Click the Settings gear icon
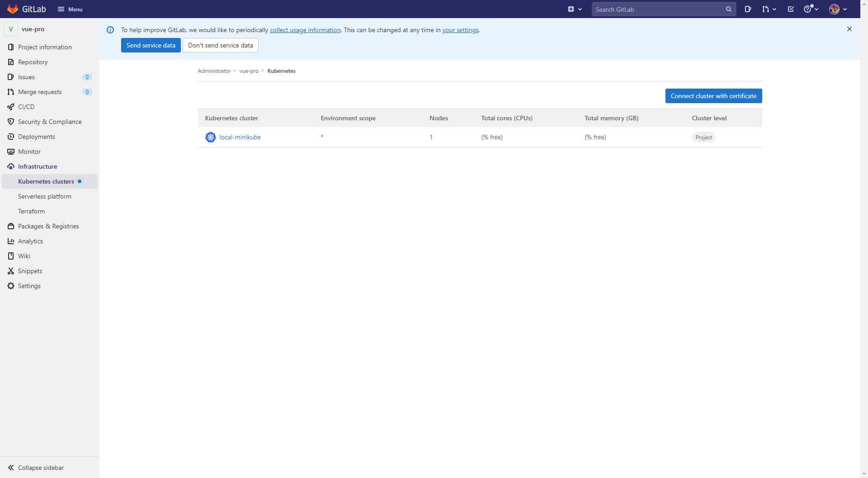This screenshot has height=478, width=868. (11, 286)
